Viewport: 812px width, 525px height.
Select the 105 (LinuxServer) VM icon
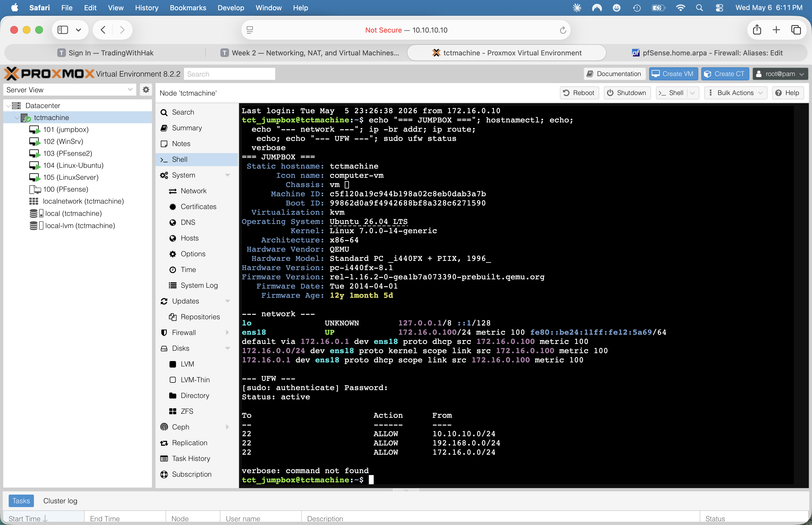point(34,177)
